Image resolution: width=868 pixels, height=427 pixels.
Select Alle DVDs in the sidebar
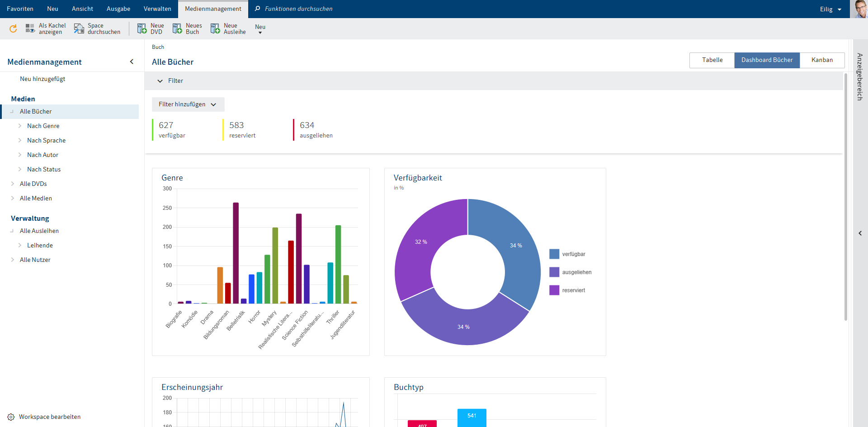point(33,184)
